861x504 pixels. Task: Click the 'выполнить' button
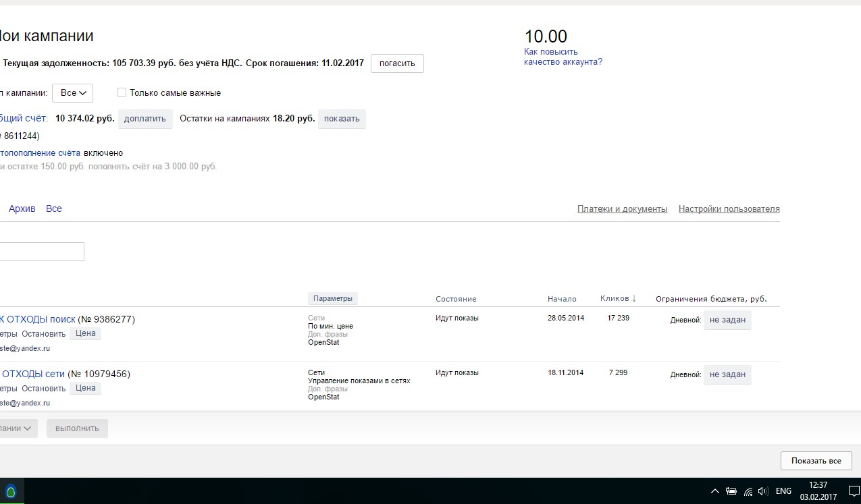click(77, 428)
